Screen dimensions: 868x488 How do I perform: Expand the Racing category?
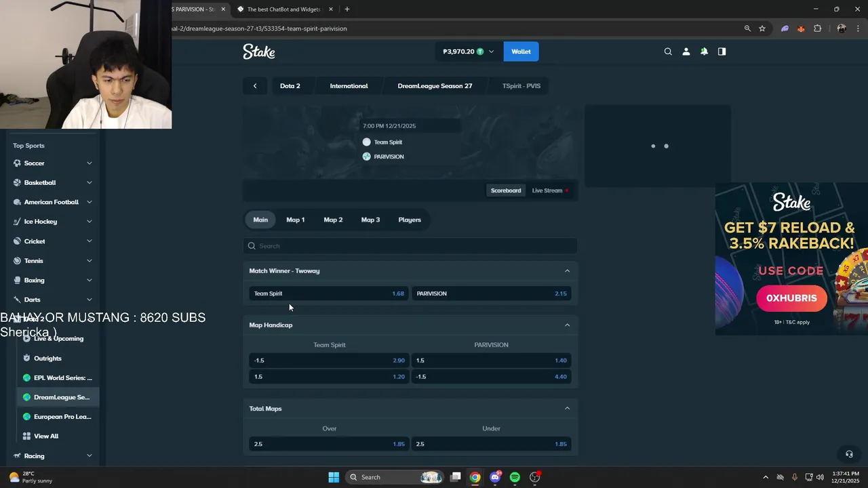tap(89, 456)
